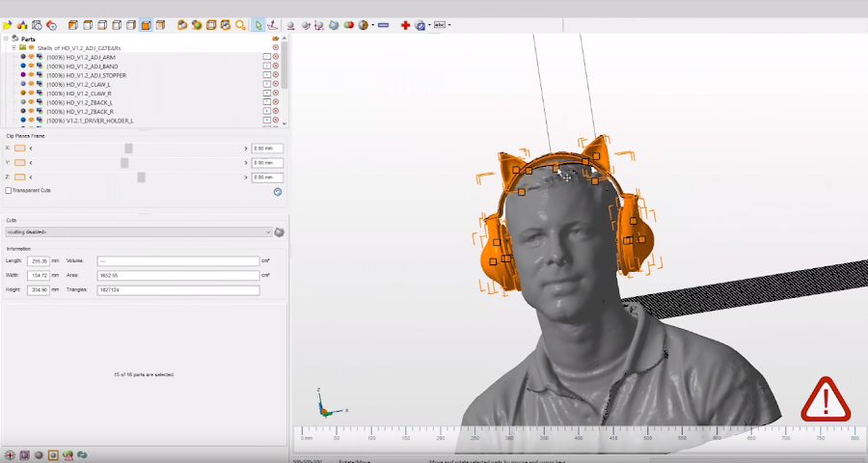Select HD_V1.2_CLAW_L part in tree

[78, 84]
